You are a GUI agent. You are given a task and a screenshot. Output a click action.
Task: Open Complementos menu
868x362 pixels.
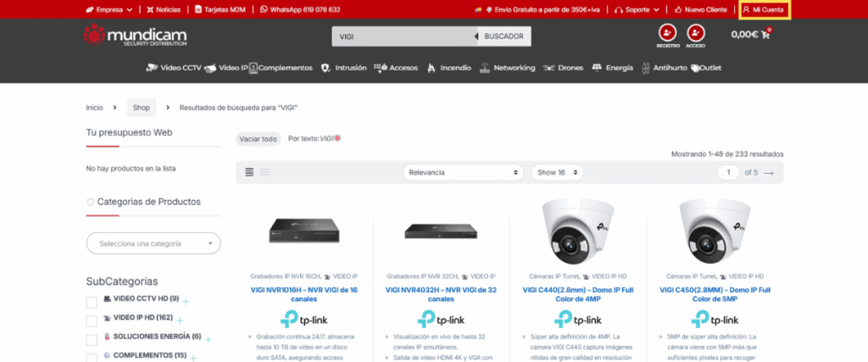coord(281,68)
